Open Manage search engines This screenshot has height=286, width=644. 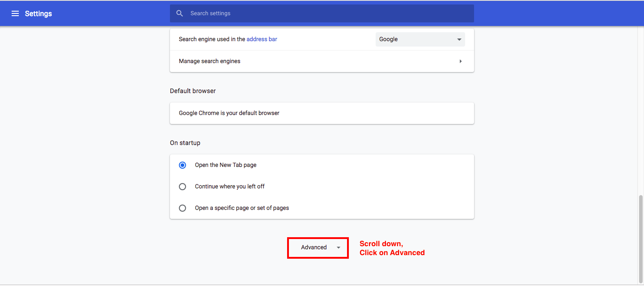click(x=322, y=61)
